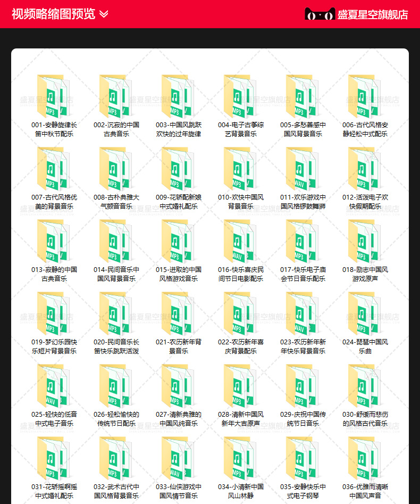Click label text 001-安静旋律长笛中秋节配乐
The height and width of the screenshot is (504, 420).
click(x=54, y=129)
